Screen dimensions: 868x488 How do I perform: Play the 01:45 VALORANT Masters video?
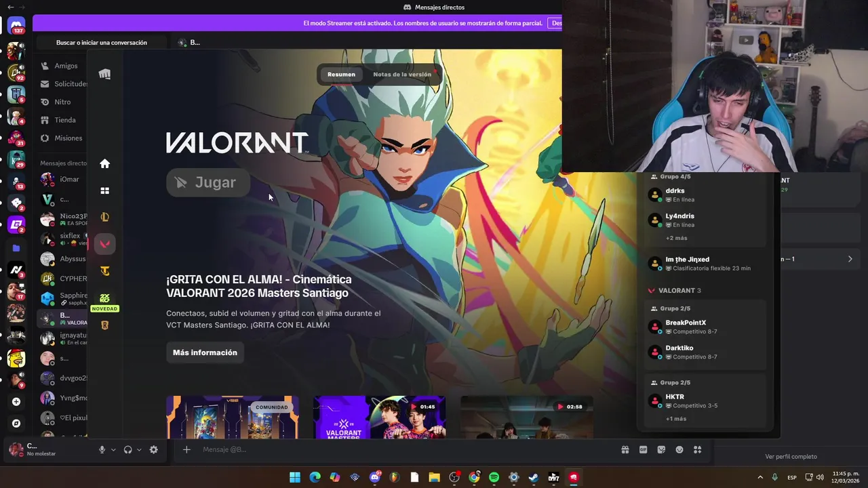(380, 418)
